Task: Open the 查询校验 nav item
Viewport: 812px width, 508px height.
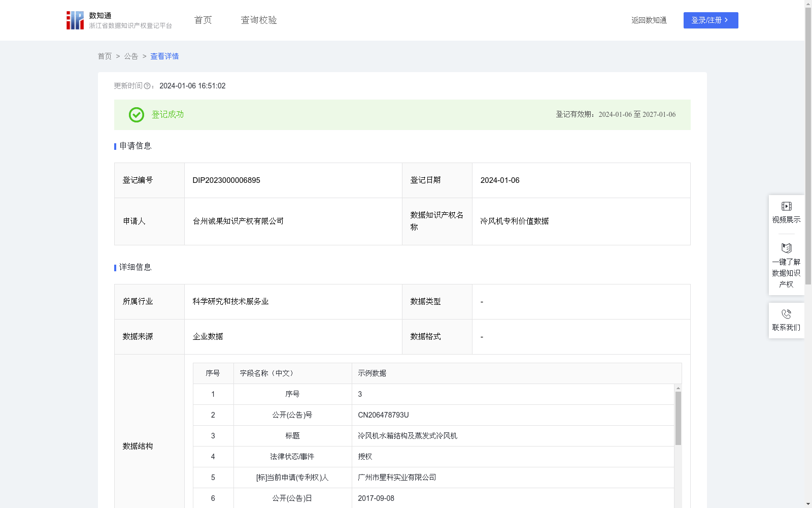Action: pyautogui.click(x=259, y=20)
